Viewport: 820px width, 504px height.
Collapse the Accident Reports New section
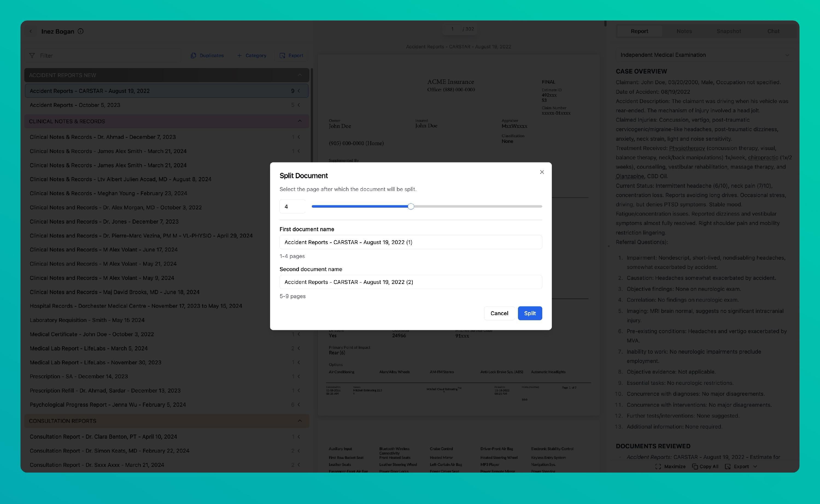pyautogui.click(x=299, y=75)
